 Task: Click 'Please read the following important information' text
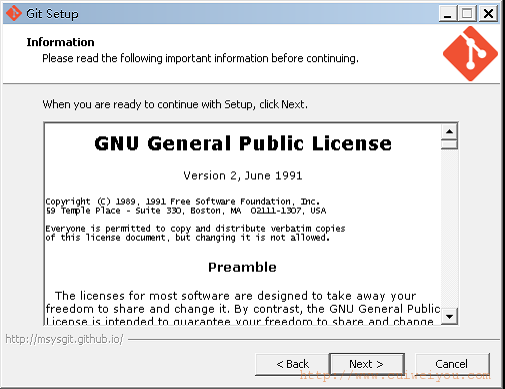coord(200,58)
